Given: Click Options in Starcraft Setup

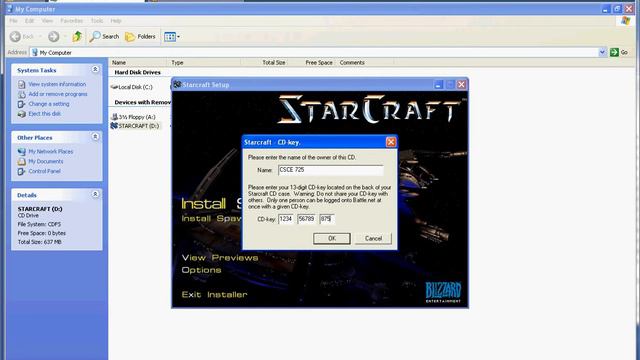Looking at the screenshot, I should coord(201,270).
